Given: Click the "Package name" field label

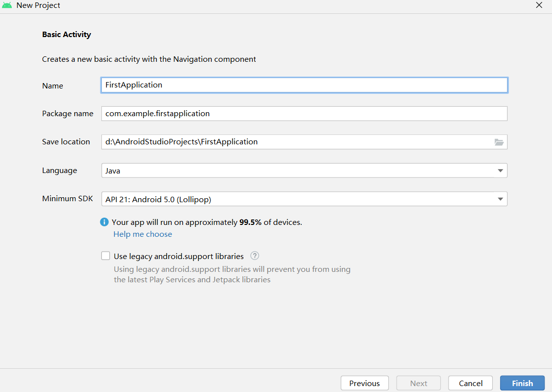Looking at the screenshot, I should tap(68, 114).
